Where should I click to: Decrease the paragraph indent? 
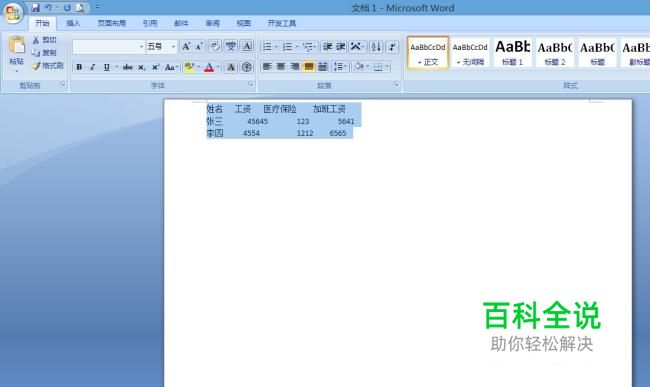pos(327,47)
